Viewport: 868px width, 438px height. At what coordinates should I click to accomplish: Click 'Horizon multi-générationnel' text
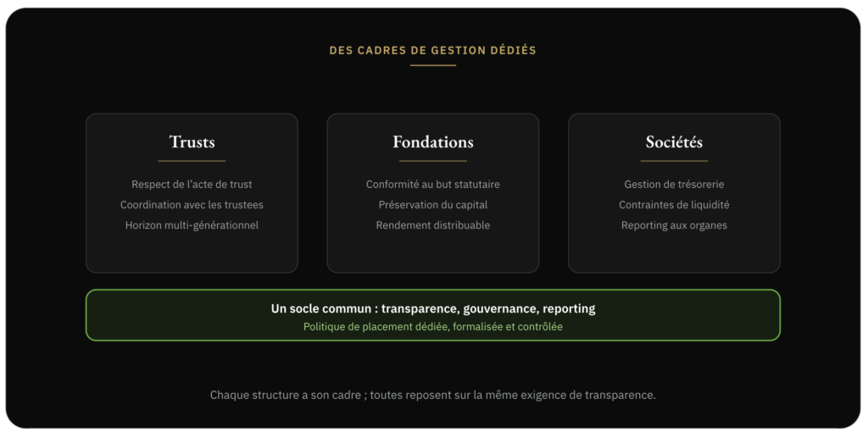tap(192, 225)
